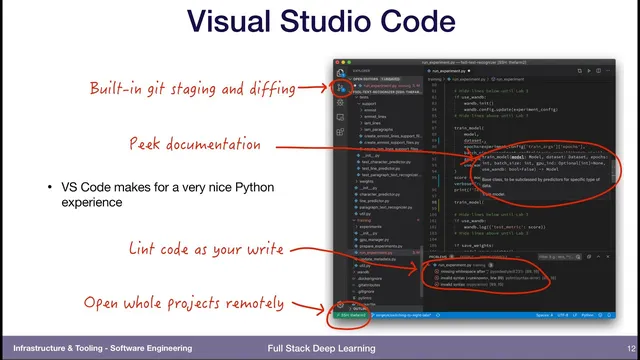Open the Remote Explorer activity bar icon

[340, 117]
